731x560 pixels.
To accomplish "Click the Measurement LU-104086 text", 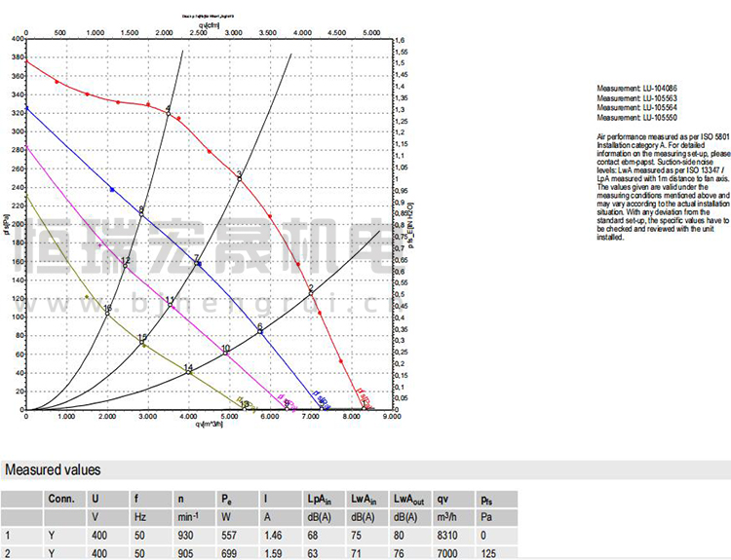I will coord(636,89).
